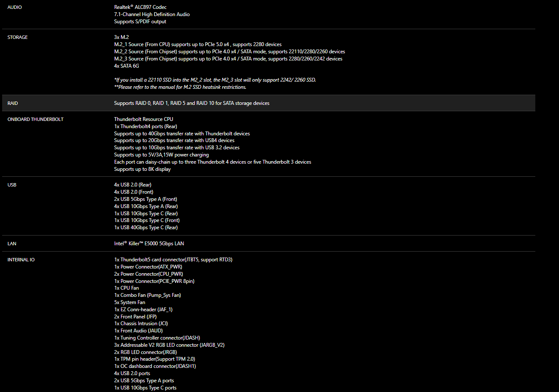
Task: Click the highlighted RAID row
Action: [x=269, y=103]
